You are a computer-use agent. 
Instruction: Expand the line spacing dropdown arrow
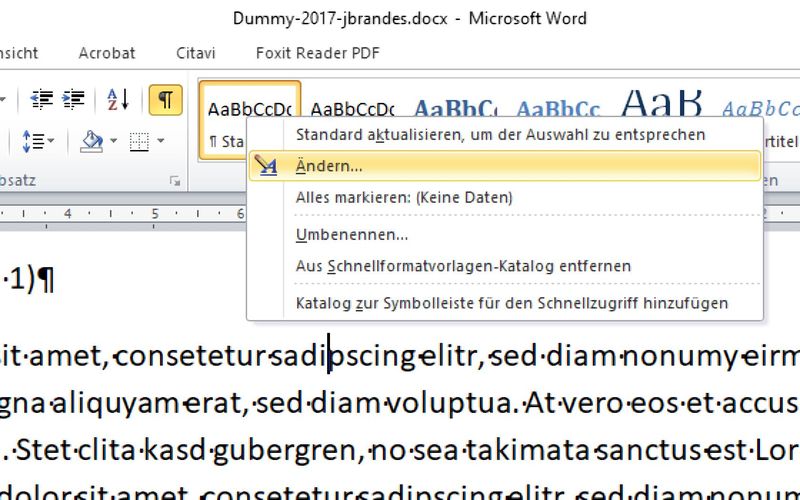51,141
